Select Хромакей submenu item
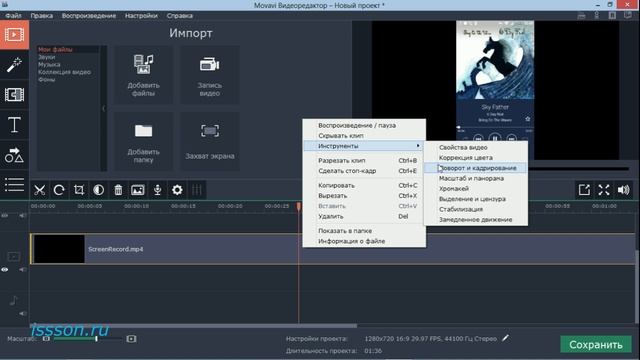 point(476,189)
